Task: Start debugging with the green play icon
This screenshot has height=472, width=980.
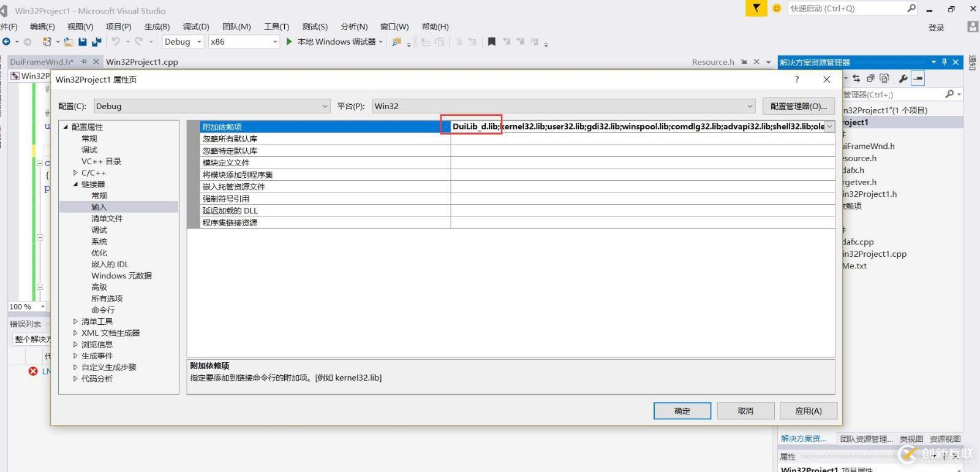Action: [x=289, y=42]
